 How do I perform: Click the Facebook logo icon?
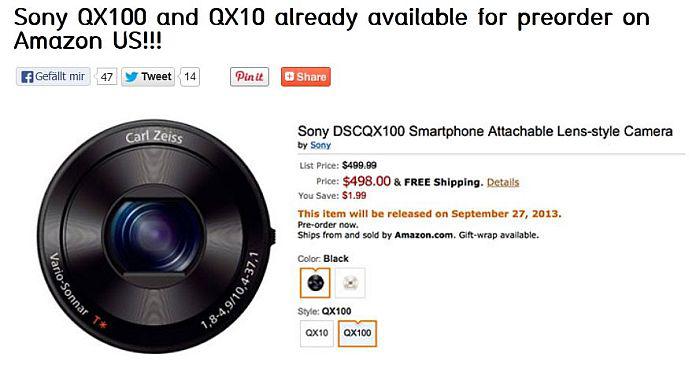point(27,77)
